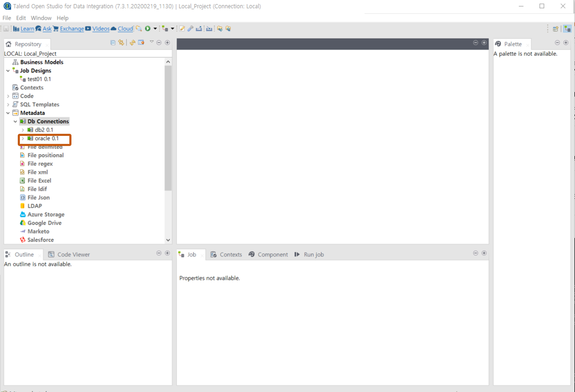Click the wrench project settings icon
The height and width of the screenshot is (392, 575).
190,29
